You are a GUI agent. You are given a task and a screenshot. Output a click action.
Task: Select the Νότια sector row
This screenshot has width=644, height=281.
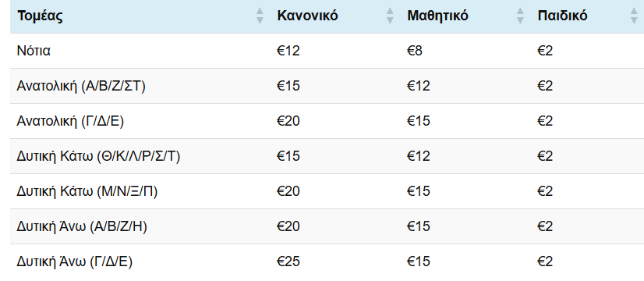[327, 51]
